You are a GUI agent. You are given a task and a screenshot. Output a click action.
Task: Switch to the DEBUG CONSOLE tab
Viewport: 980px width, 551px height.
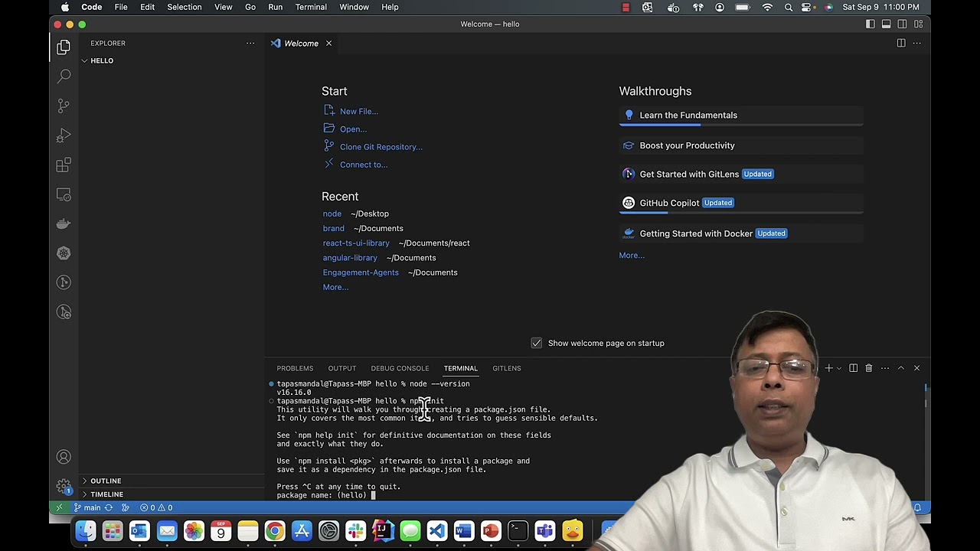tap(400, 368)
